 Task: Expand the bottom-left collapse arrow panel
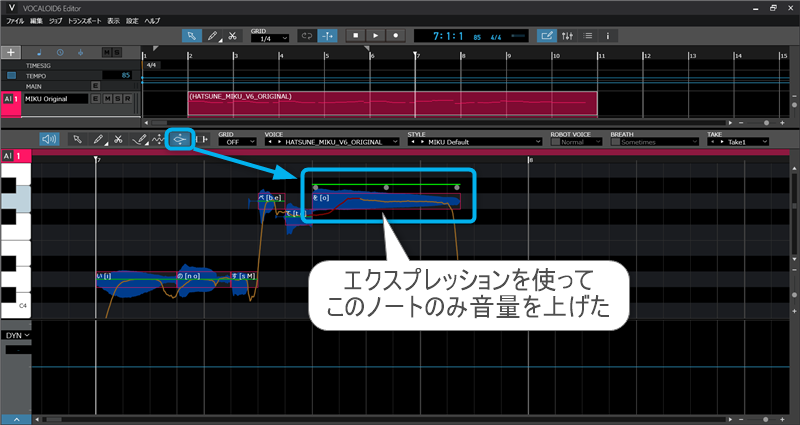click(16, 419)
